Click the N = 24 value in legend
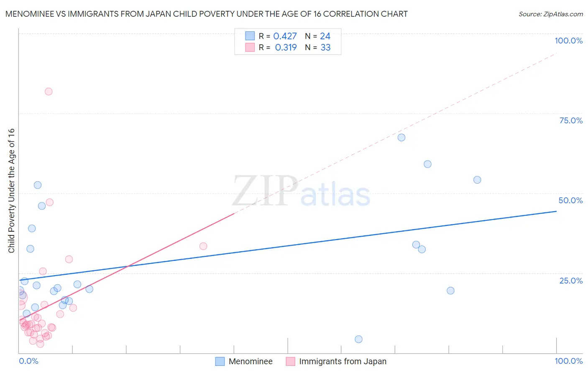Image resolution: width=588 pixels, height=373 pixels. point(317,36)
